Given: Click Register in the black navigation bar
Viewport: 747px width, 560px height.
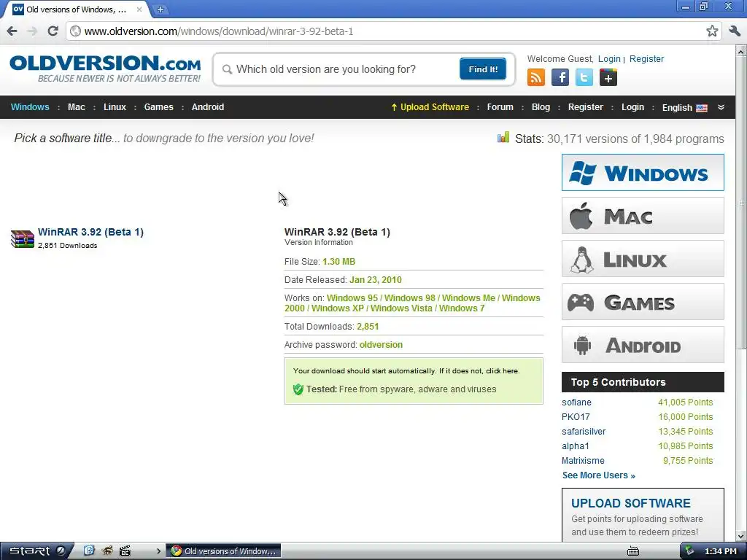Looking at the screenshot, I should (586, 107).
